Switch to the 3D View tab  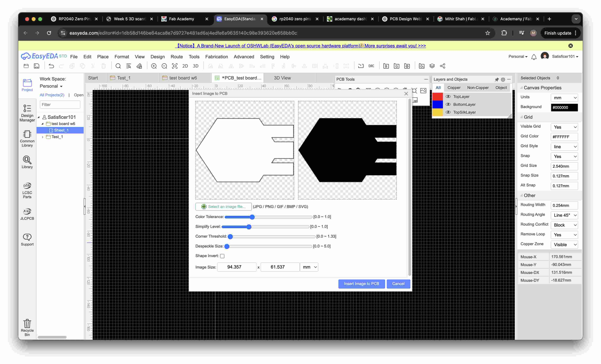point(282,78)
